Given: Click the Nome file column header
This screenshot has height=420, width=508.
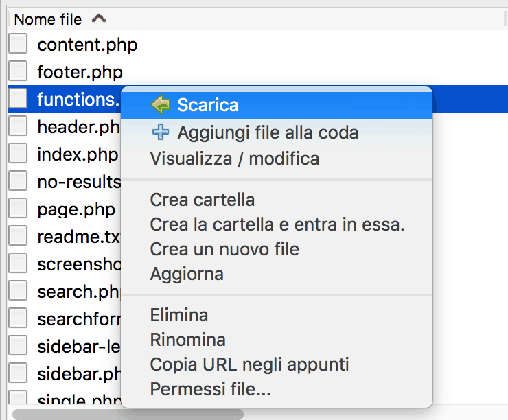Looking at the screenshot, I should tap(48, 19).
